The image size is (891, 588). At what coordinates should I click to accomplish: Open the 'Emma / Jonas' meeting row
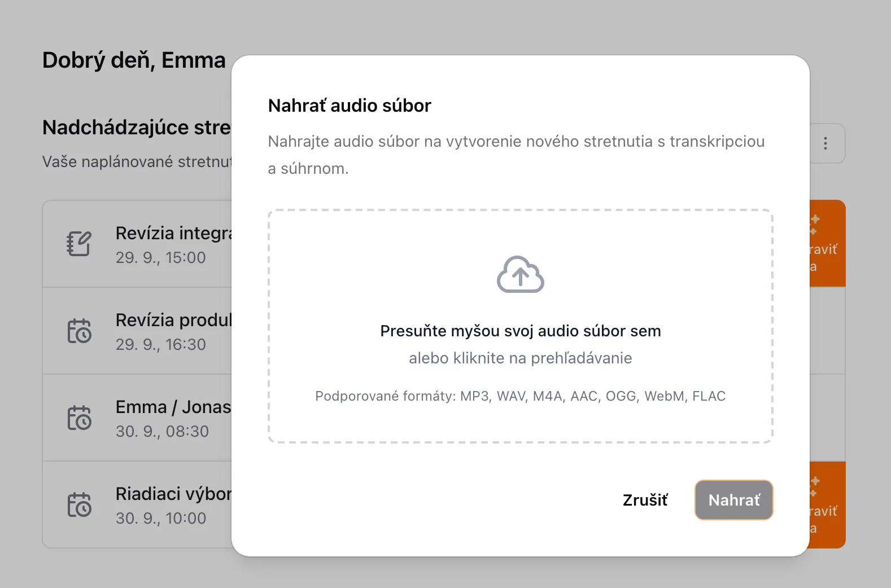click(x=137, y=418)
